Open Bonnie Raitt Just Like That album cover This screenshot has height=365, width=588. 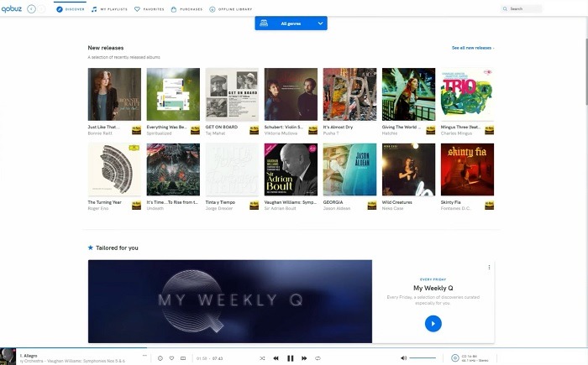(114, 94)
